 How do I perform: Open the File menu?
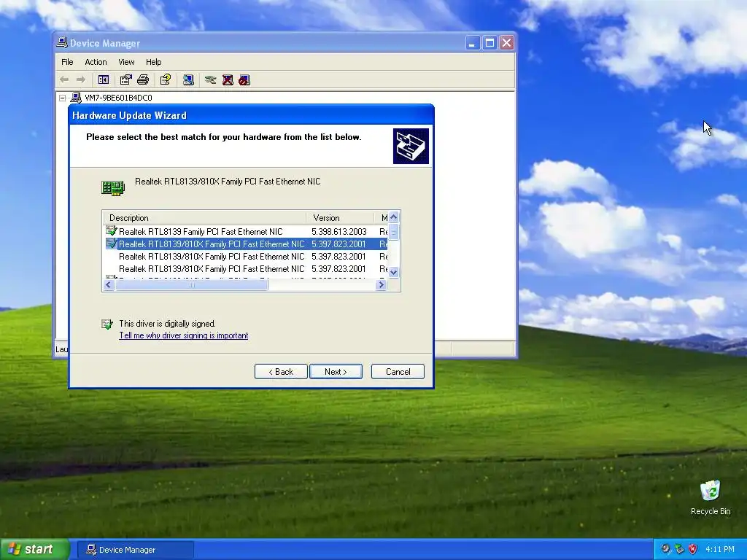(x=67, y=62)
